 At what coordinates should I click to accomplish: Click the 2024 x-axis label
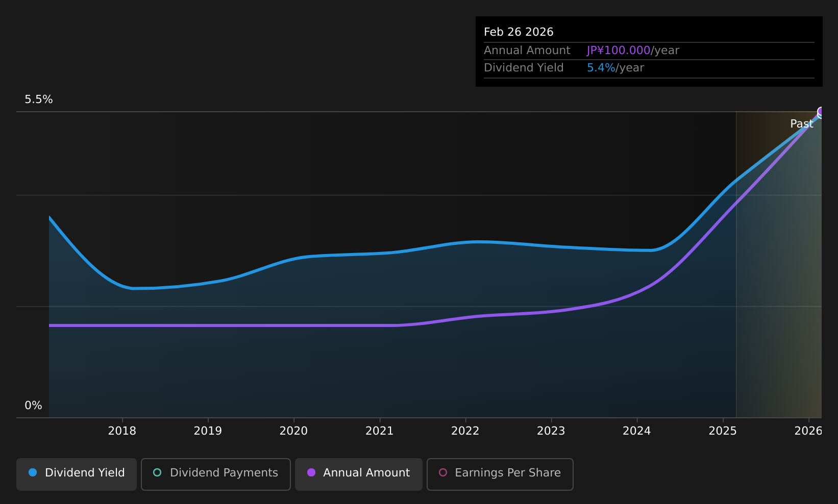coord(637,431)
